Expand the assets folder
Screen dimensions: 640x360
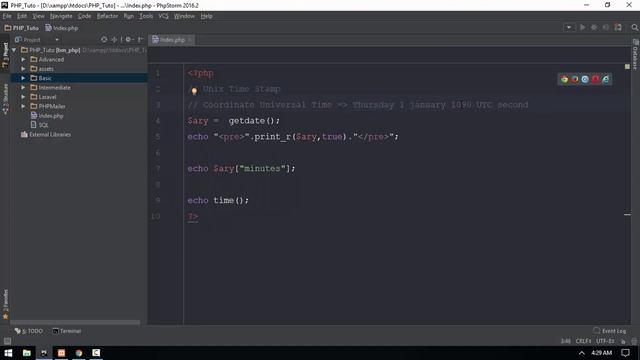(23, 69)
